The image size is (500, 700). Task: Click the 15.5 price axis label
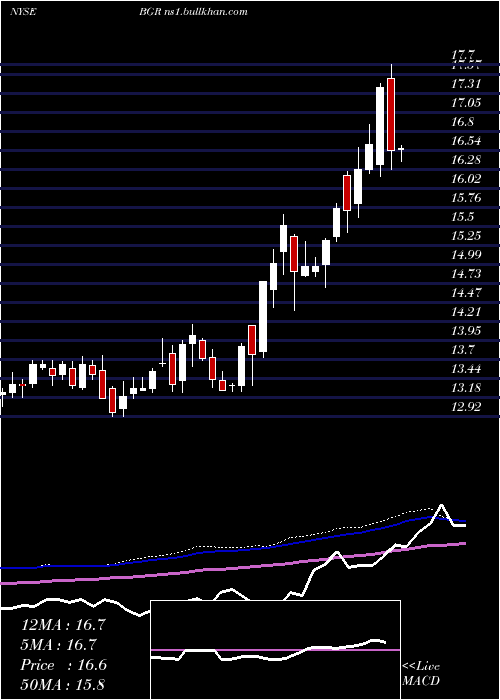click(462, 217)
